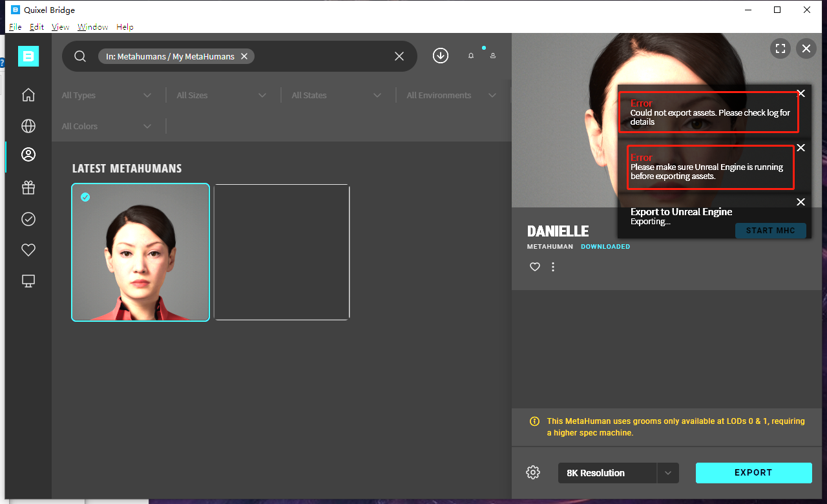The width and height of the screenshot is (827, 504).
Task: Open export settings gear icon
Action: [x=533, y=472]
